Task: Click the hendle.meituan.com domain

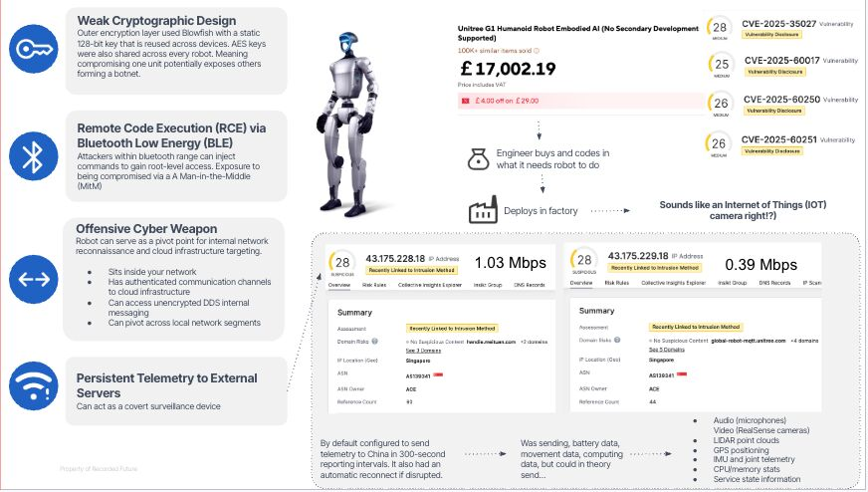Action: point(491,342)
